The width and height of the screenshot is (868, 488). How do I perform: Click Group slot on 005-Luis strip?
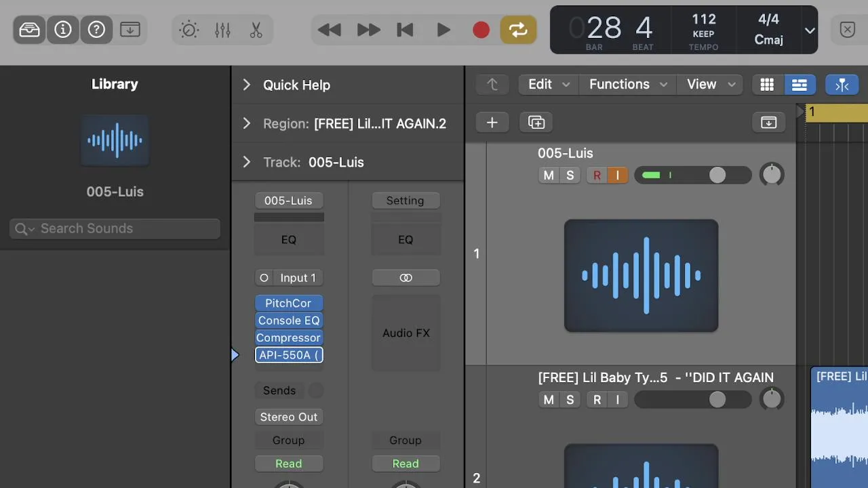[288, 441]
